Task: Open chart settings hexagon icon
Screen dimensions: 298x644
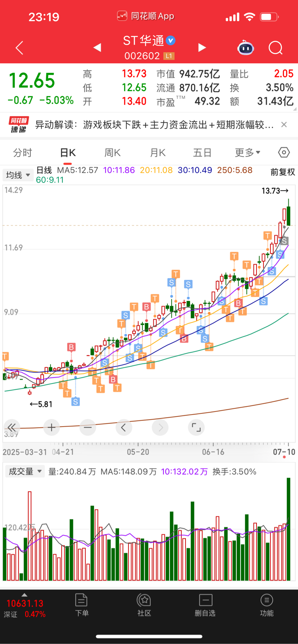Action: (284, 152)
